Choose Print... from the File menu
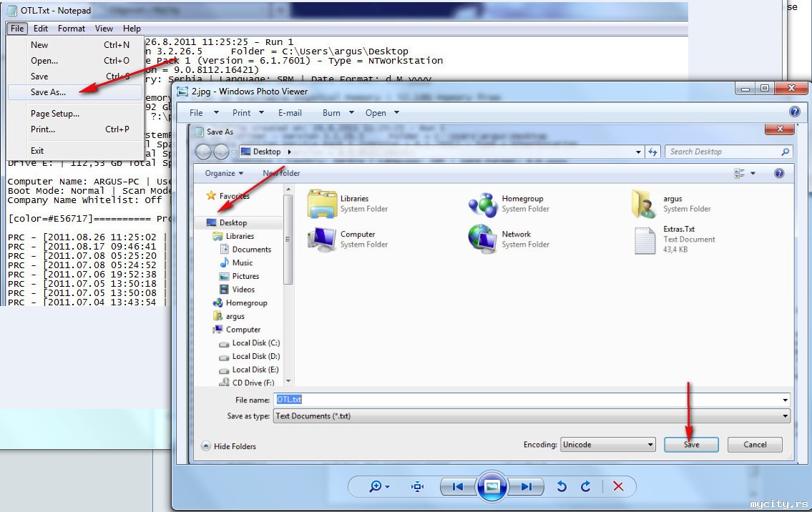The height and width of the screenshot is (512, 812). coord(75,129)
